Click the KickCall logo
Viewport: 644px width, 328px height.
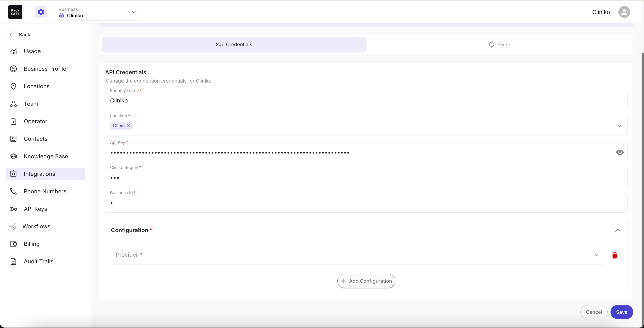pyautogui.click(x=15, y=12)
